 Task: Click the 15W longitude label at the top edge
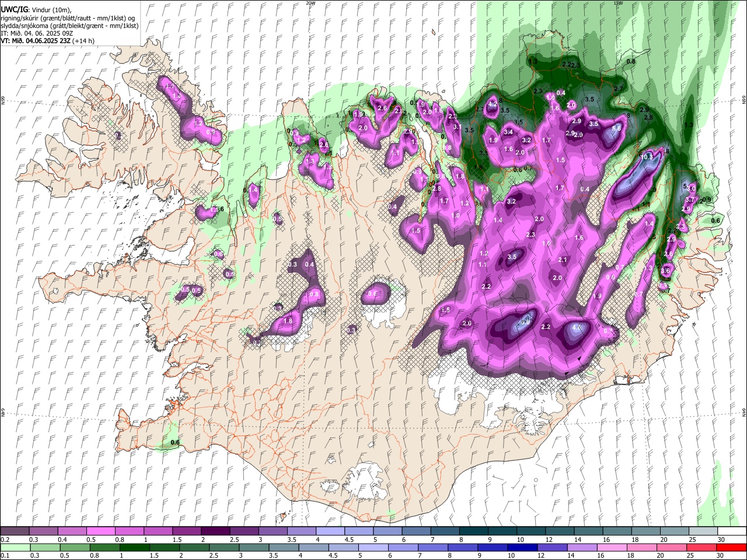click(x=618, y=3)
